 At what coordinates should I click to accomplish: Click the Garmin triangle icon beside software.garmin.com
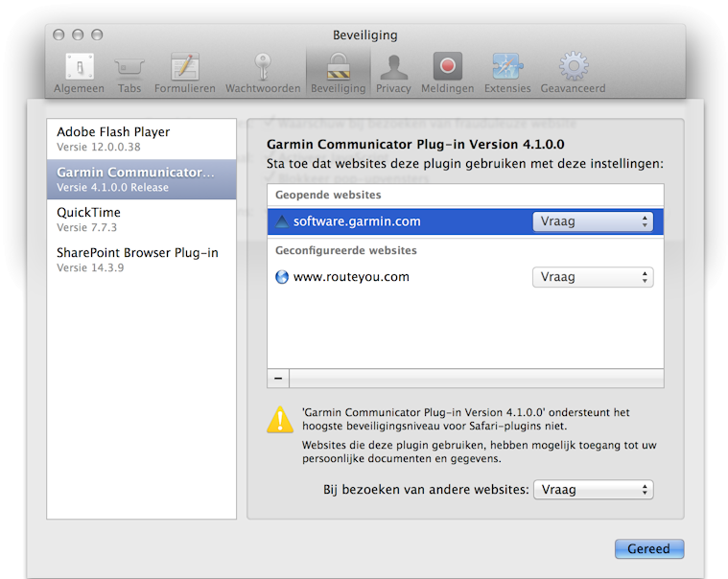click(282, 221)
